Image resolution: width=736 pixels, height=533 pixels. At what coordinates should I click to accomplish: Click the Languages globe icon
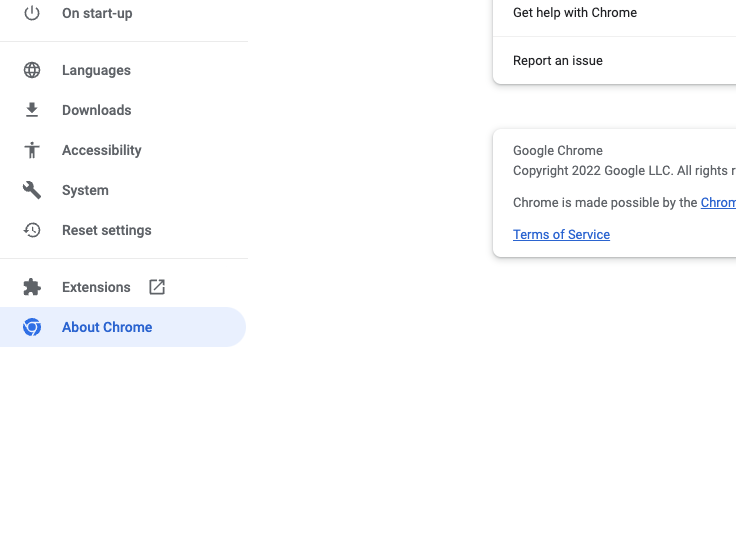[32, 70]
